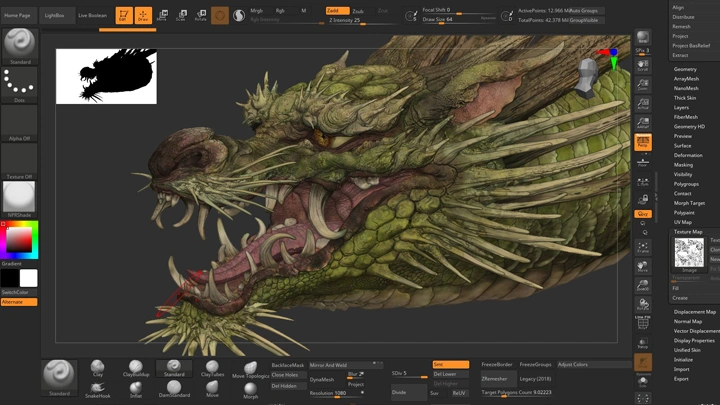Pick the ClayTubes brush
Screen dimensions: 720x405
coord(212,368)
